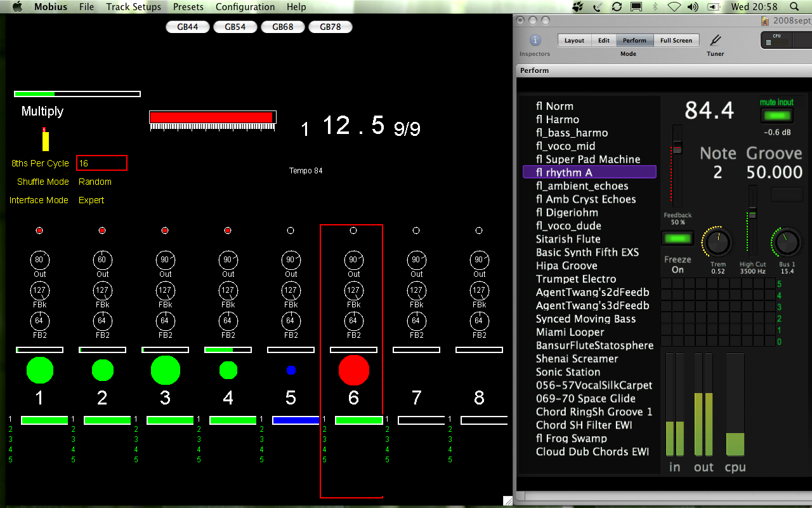Image resolution: width=812 pixels, height=508 pixels.
Task: Toggle track 1 red focus indicator
Action: pyautogui.click(x=39, y=231)
